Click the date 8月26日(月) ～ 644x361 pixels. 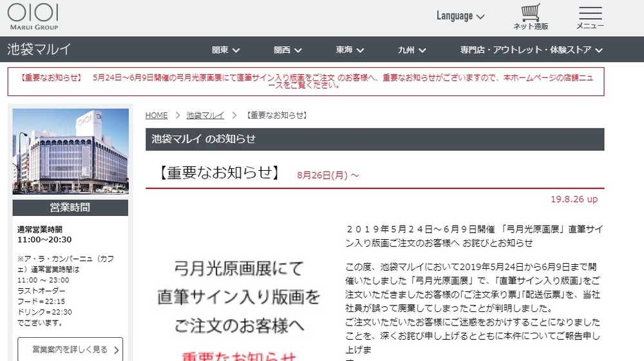(x=328, y=175)
